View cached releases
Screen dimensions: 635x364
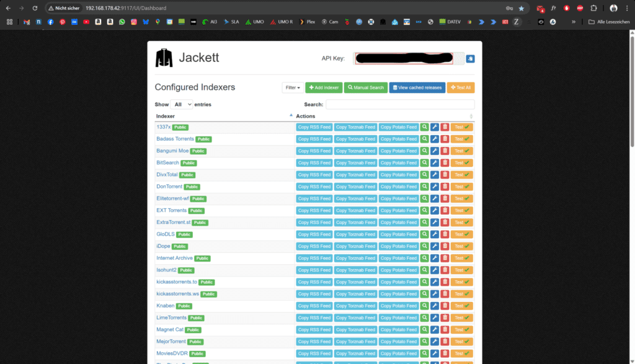(x=417, y=87)
